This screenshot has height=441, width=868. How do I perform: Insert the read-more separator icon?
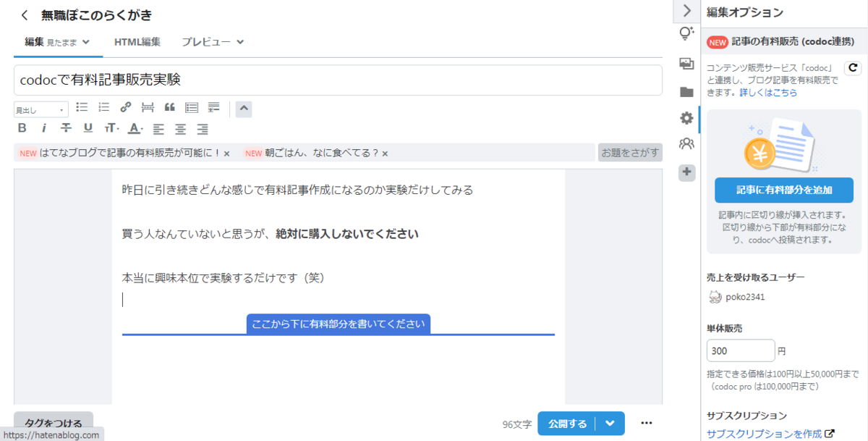point(148,107)
